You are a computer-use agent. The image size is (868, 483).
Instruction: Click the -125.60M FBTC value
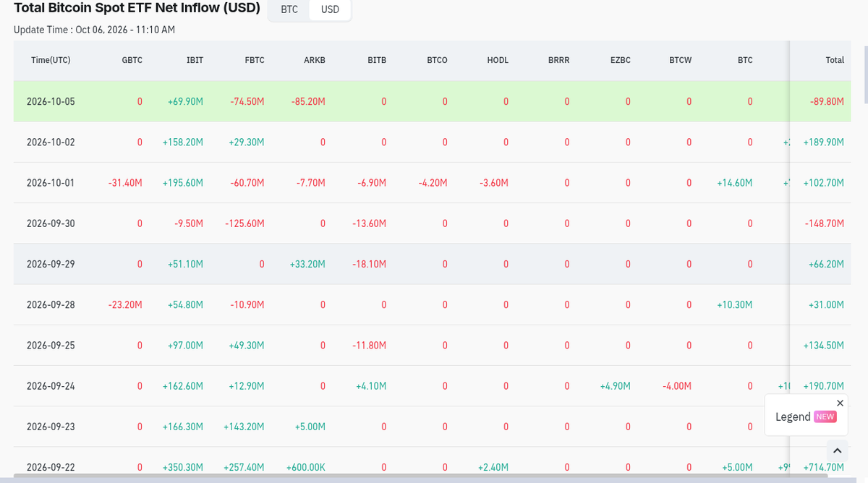tap(244, 223)
